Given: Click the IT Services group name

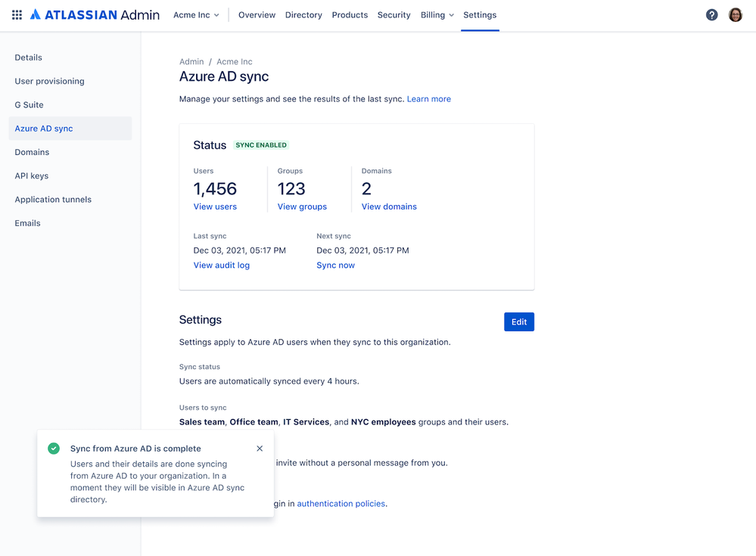Looking at the screenshot, I should [x=306, y=422].
